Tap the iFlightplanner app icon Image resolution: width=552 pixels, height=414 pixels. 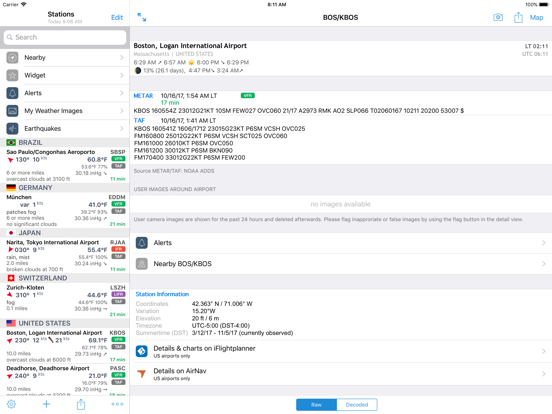coord(142,351)
